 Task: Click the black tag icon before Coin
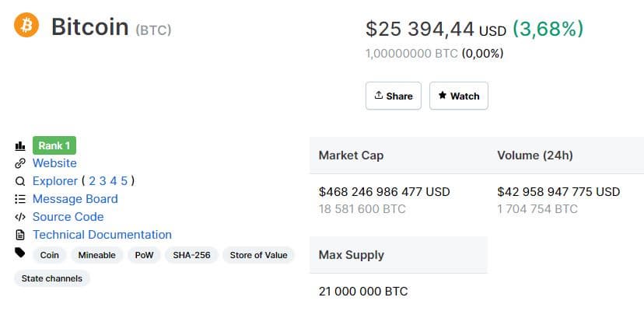click(20, 253)
